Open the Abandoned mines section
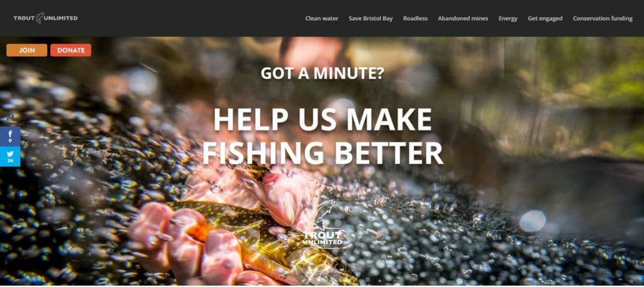 coord(463,18)
